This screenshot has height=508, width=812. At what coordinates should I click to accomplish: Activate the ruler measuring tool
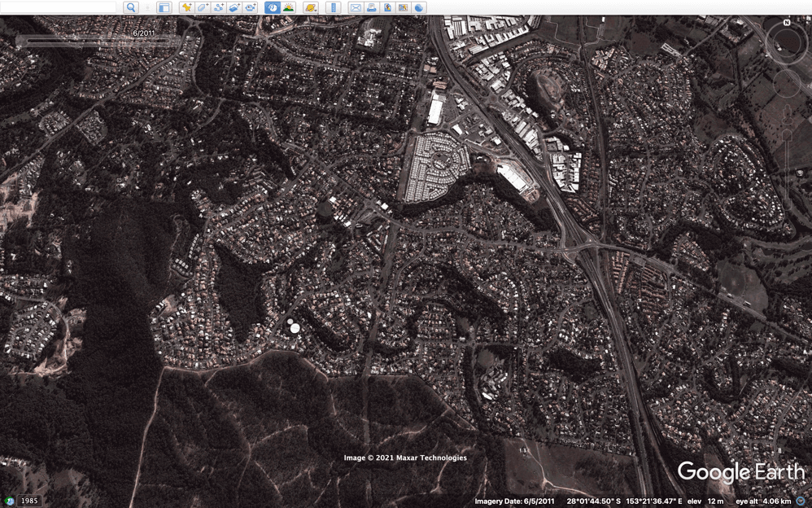click(x=334, y=7)
